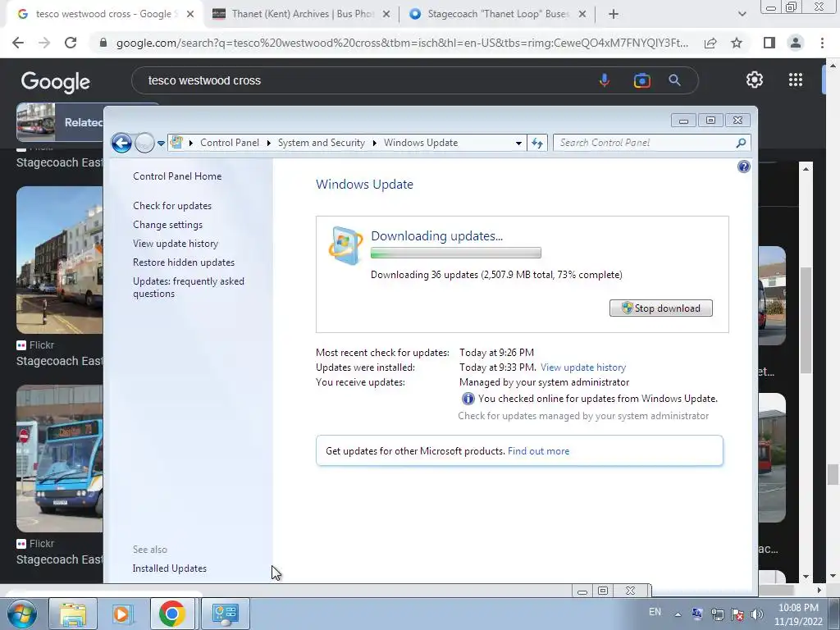Click the address bar refresh button in Control Panel
Screen dimensions: 840x630
click(537, 143)
